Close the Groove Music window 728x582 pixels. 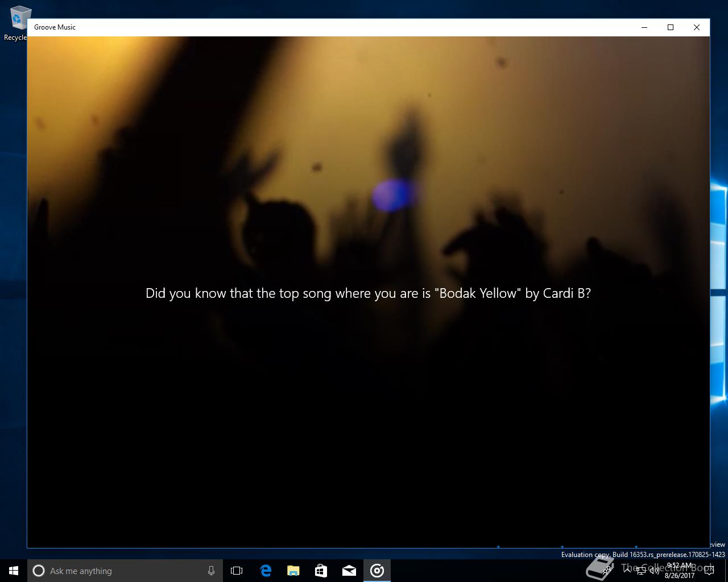[697, 27]
